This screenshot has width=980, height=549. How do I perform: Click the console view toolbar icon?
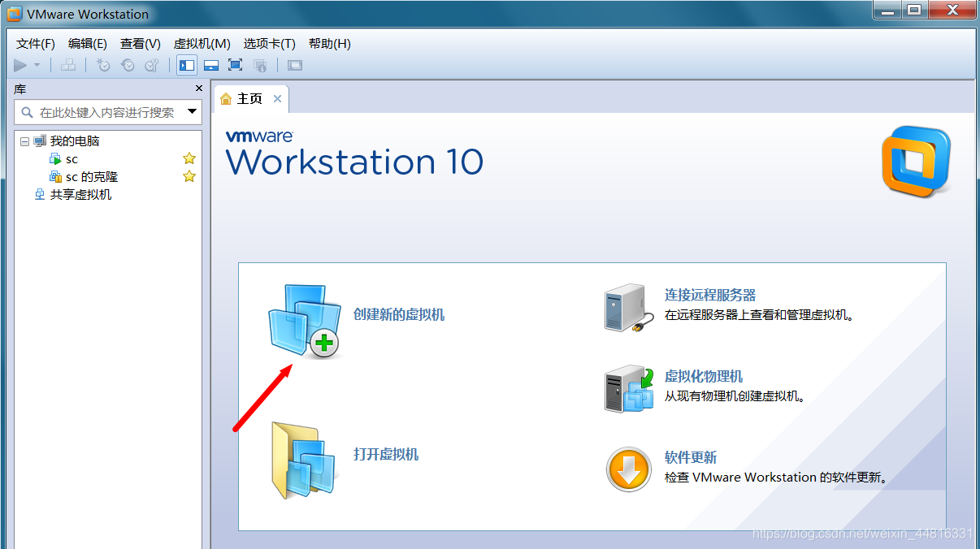[x=295, y=65]
